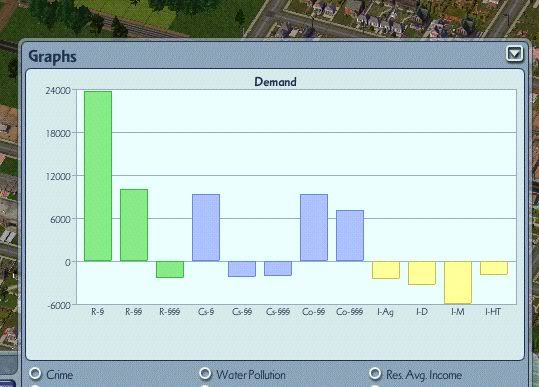Select the Res. Avg. Income radio button
The image size is (539, 387).
click(375, 373)
